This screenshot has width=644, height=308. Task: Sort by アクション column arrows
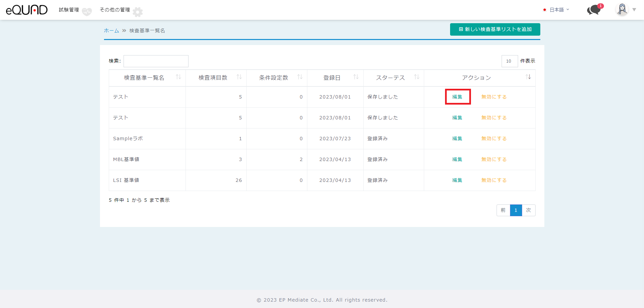click(528, 77)
